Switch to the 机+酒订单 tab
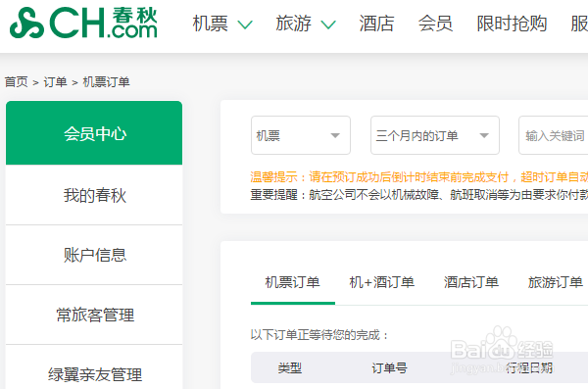Image resolution: width=588 pixels, height=389 pixels. tap(382, 282)
